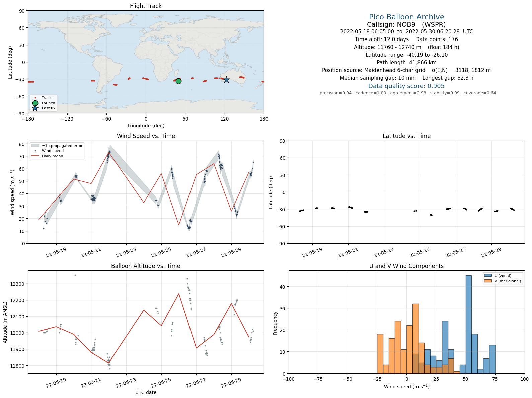Viewport: 532px width, 398px height.
Task: Click the "Last fix" label in the map legend
Action: pyautogui.click(x=49, y=108)
